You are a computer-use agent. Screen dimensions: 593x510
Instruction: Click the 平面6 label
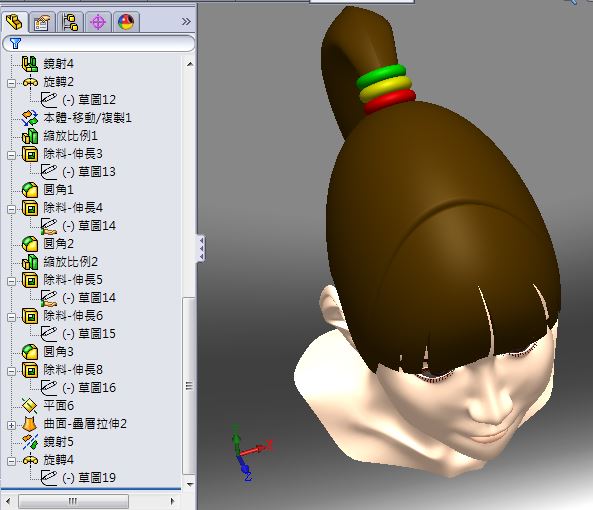pyautogui.click(x=58, y=406)
